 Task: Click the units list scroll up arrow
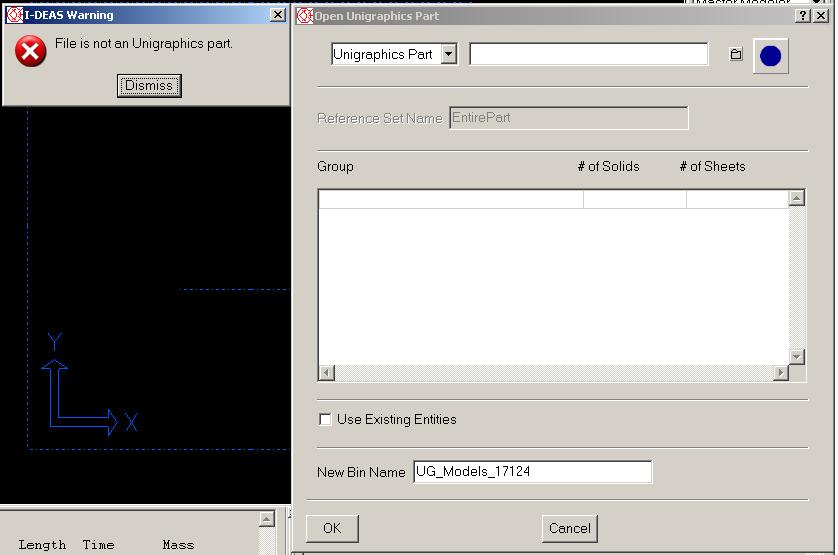coord(267,518)
